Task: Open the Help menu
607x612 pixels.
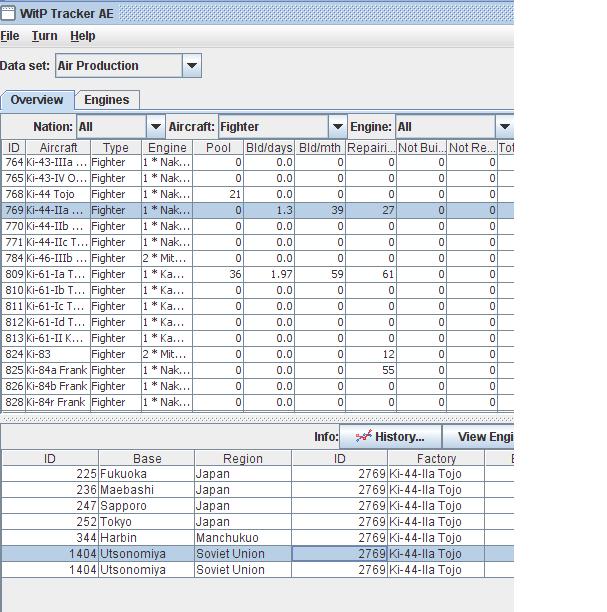Action: (83, 36)
